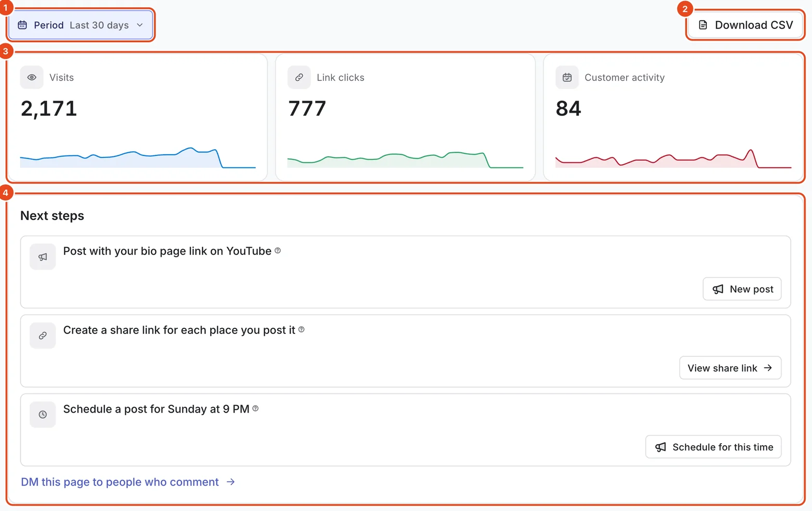812x511 pixels.
Task: Click the red Customer activity sparkline chart
Action: click(673, 158)
